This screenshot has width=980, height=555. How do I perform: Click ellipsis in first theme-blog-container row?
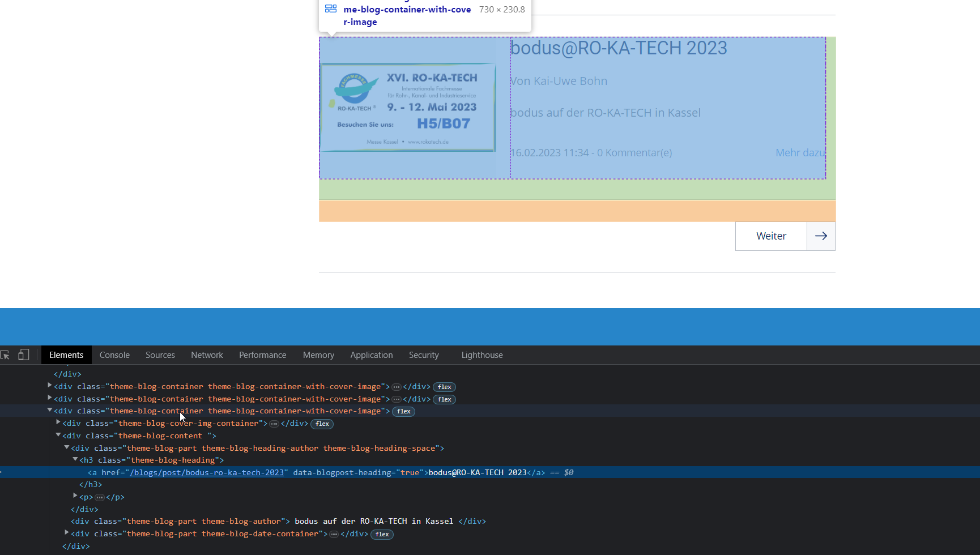397,387
